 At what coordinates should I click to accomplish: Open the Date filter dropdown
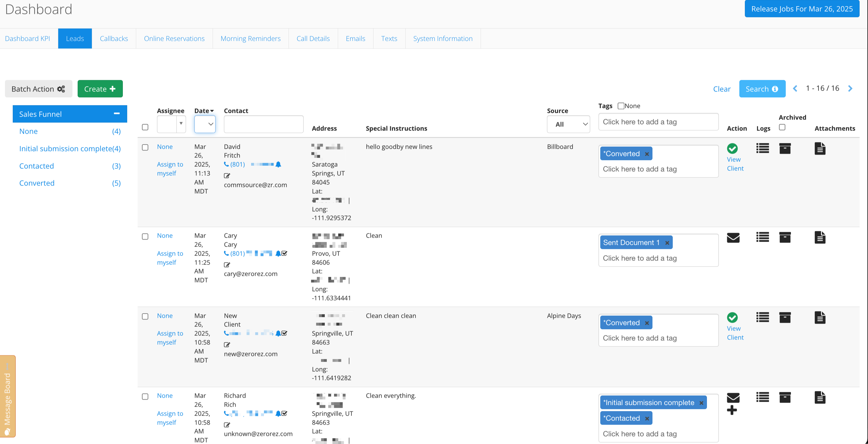click(x=205, y=124)
